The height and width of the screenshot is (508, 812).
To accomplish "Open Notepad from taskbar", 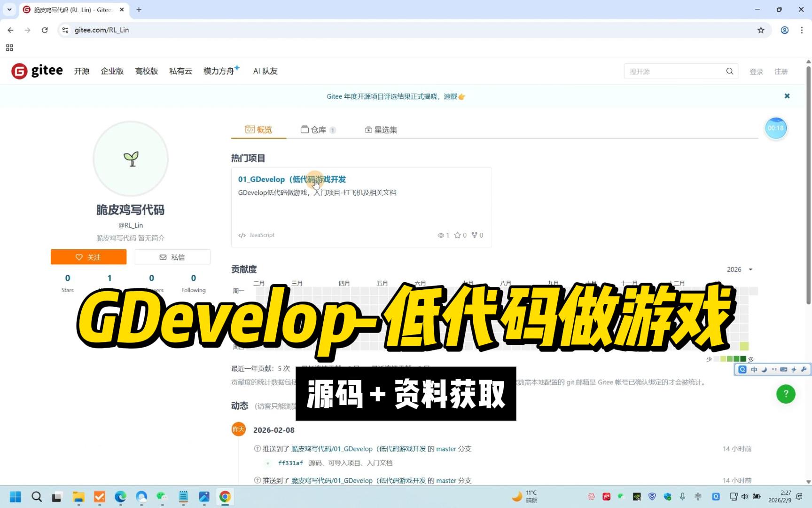I will tap(183, 497).
